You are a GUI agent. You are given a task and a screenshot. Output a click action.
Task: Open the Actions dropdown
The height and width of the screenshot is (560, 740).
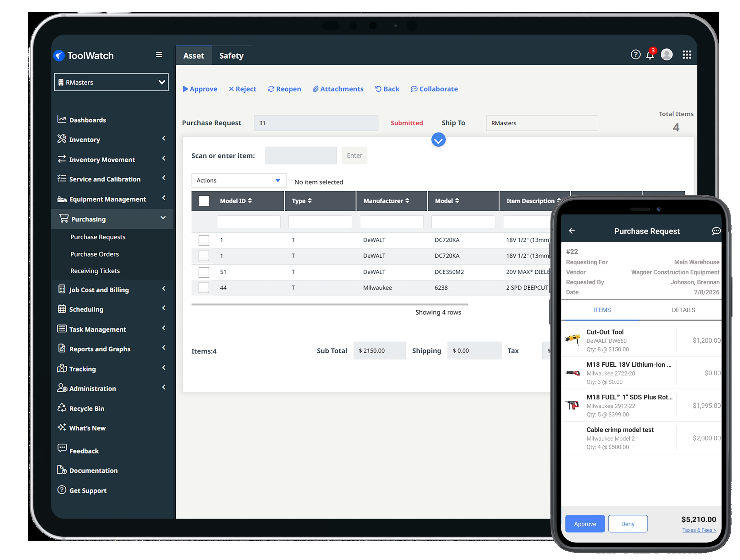pos(239,180)
